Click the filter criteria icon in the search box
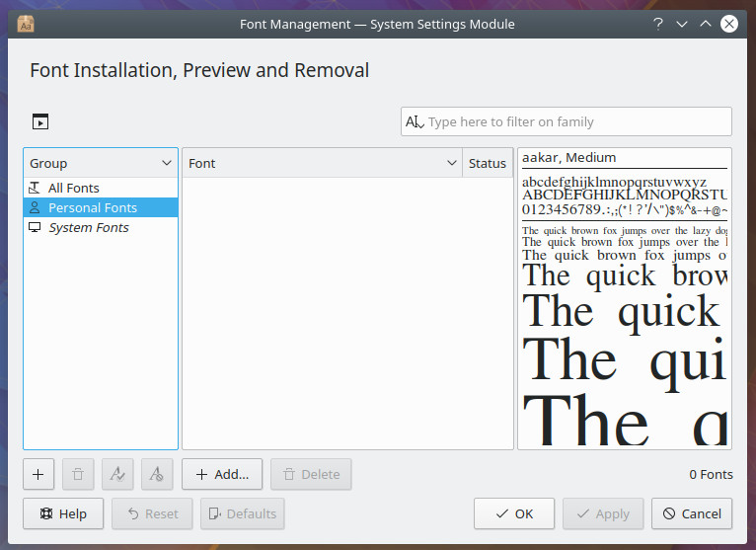Image resolution: width=756 pixels, height=550 pixels. (414, 121)
